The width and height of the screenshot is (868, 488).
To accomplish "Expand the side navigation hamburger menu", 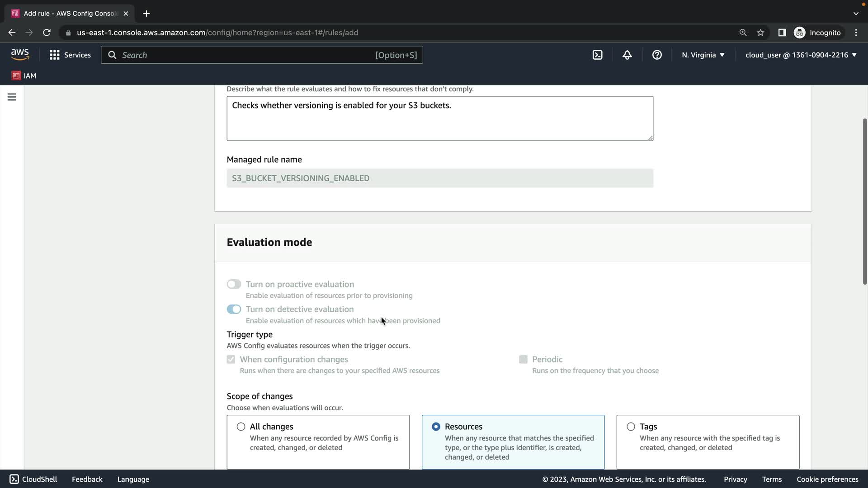I will click(x=12, y=97).
